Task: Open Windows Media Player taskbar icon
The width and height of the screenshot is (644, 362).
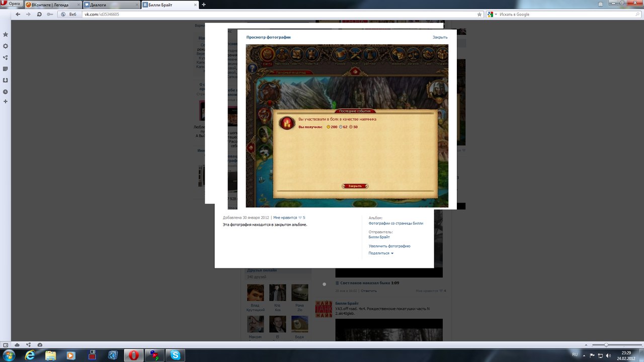Action: click(70, 355)
